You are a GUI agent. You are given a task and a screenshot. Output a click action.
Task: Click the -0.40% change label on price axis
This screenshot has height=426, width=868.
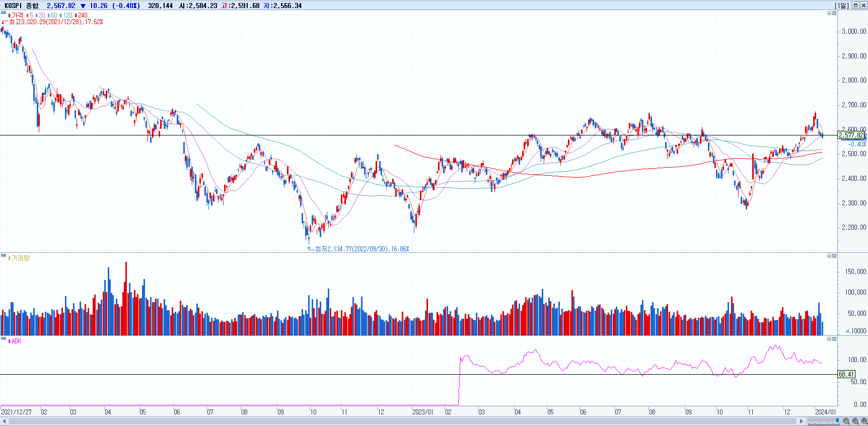[857, 144]
